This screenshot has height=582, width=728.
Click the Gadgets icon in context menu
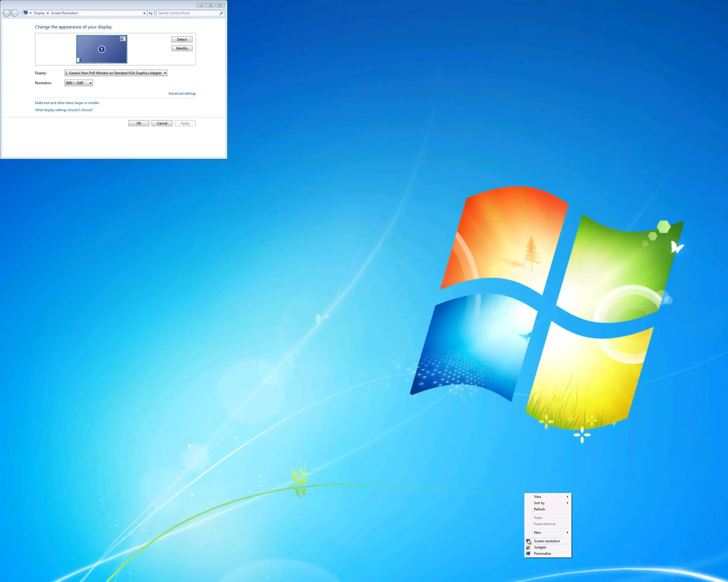click(x=528, y=547)
